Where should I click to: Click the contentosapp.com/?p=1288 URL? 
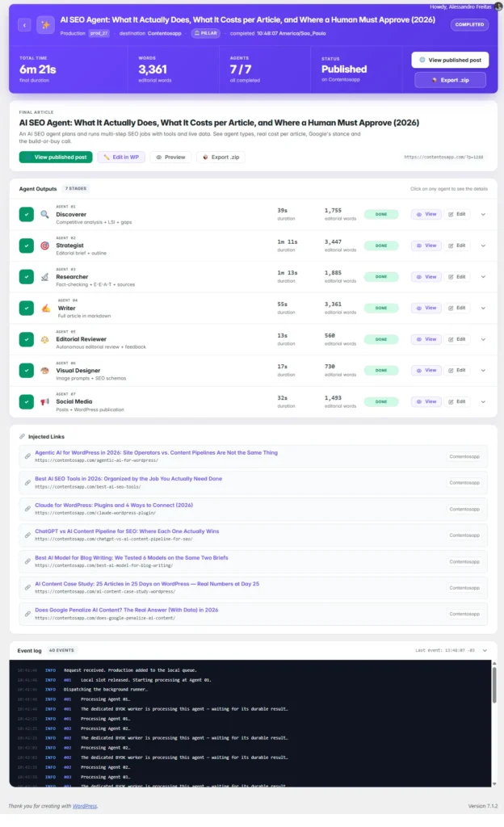pyautogui.click(x=443, y=157)
